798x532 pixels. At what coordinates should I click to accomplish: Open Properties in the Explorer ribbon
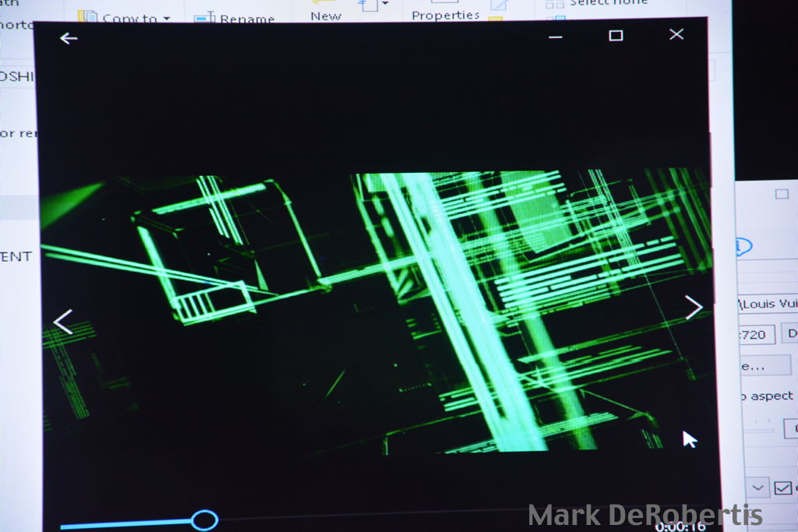point(445,14)
